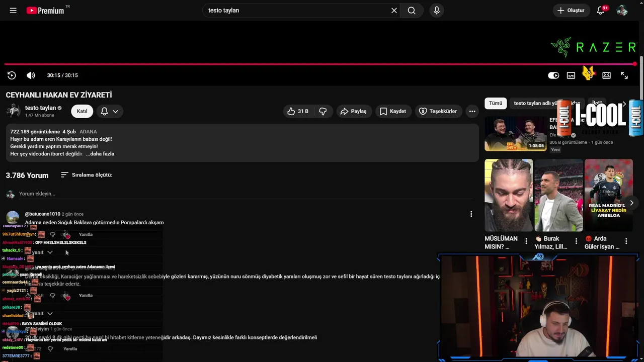Open testo taylan channel avatar
Image resolution: width=644 pixels, height=362 pixels.
[x=13, y=111]
